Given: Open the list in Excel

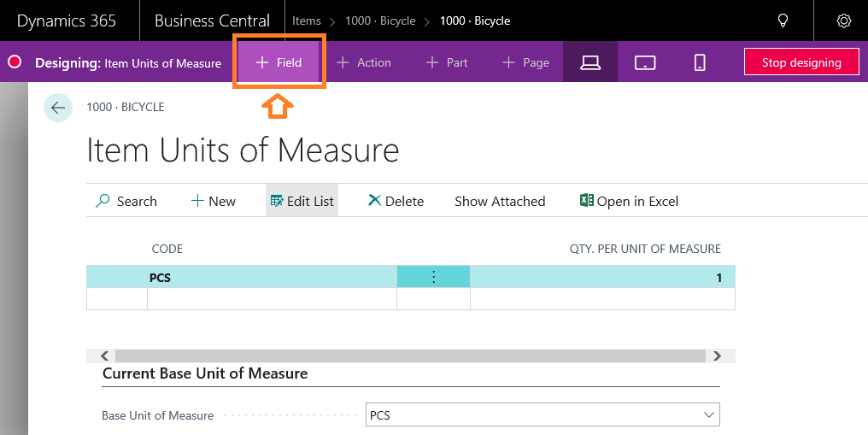Looking at the screenshot, I should pos(629,201).
